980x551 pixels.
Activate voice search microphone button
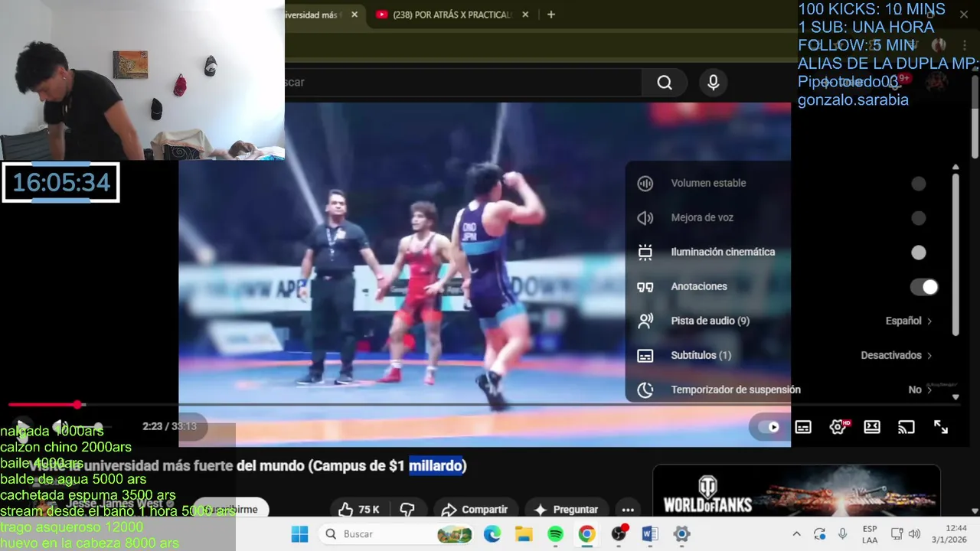click(x=714, y=83)
